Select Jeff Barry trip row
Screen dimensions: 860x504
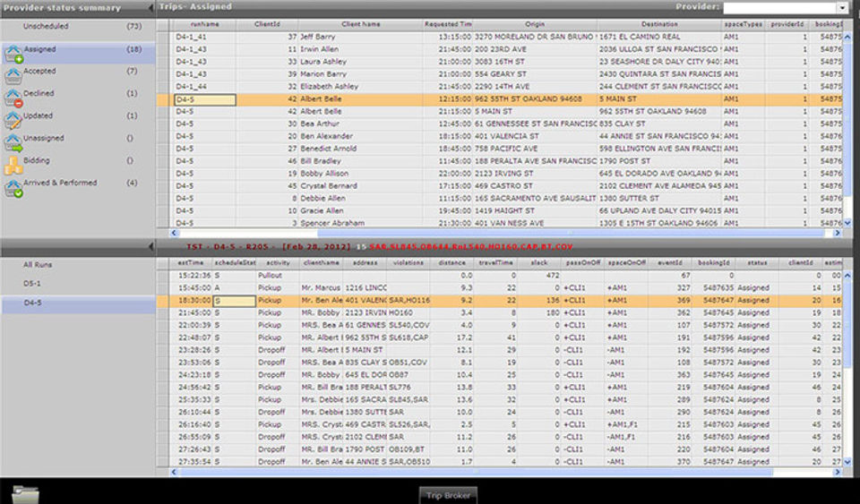500,37
